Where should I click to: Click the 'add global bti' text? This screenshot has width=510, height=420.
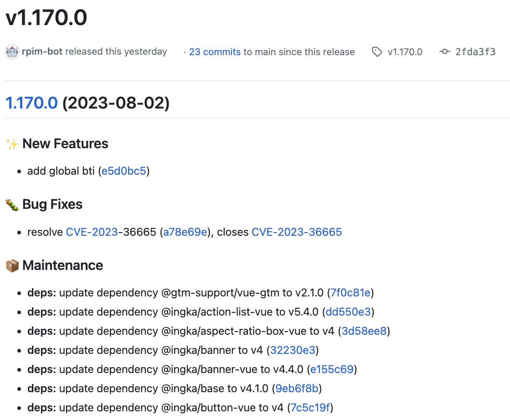[61, 171]
